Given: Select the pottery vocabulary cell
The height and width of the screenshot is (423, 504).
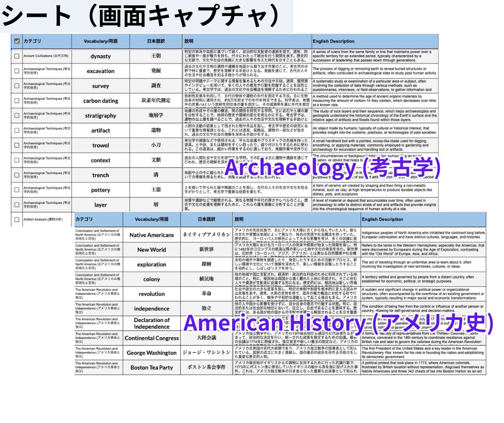Looking at the screenshot, I should point(101,189).
